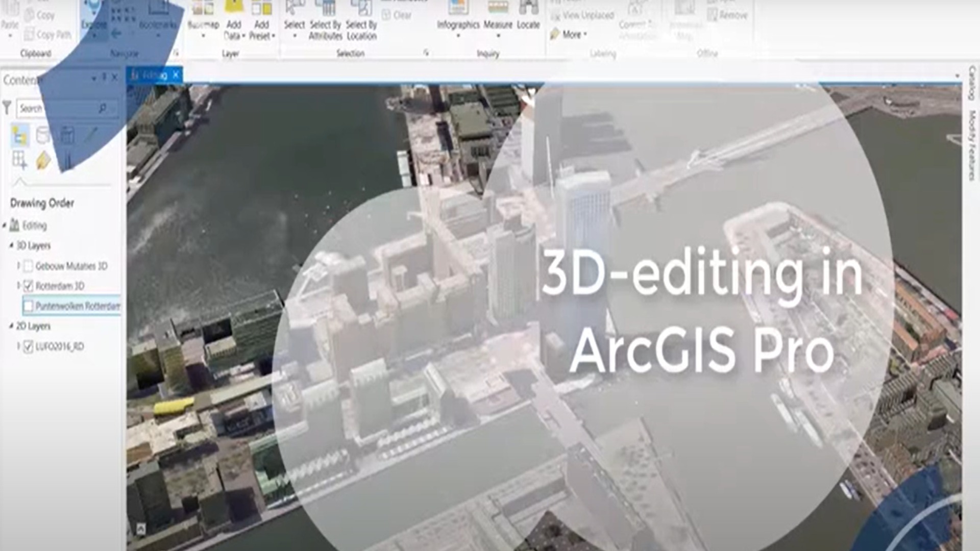This screenshot has width=980, height=551.
Task: Click the List By Labeling tag icon
Action: pos(43,161)
